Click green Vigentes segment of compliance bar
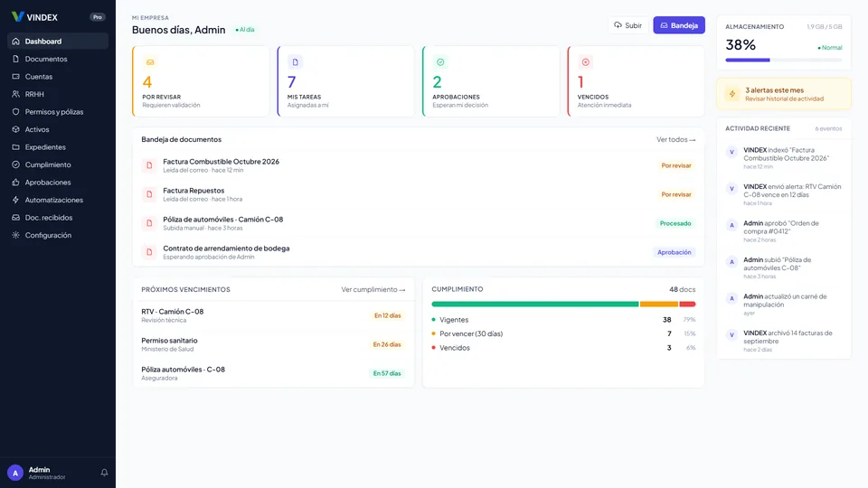The width and height of the screenshot is (868, 488). click(x=534, y=304)
